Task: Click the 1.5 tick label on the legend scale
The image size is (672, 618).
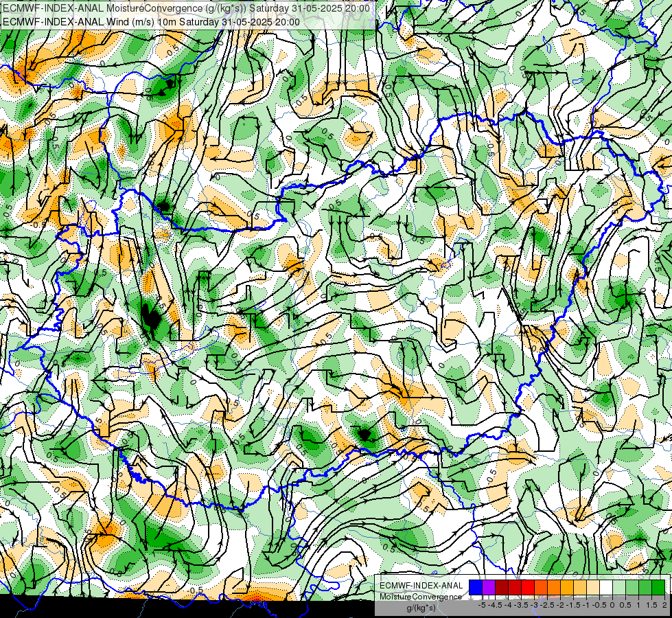Action: click(651, 605)
